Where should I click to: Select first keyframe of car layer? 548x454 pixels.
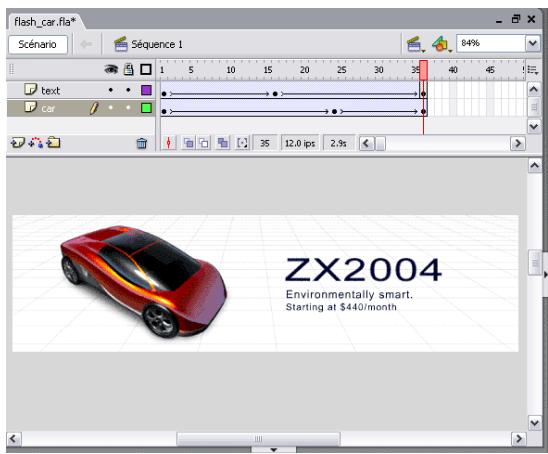164,111
